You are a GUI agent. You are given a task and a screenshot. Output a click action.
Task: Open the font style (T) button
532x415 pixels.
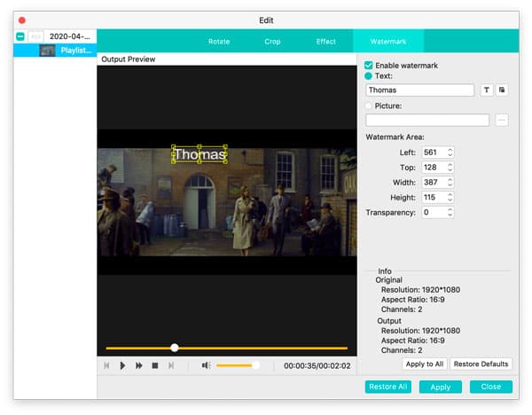point(487,90)
